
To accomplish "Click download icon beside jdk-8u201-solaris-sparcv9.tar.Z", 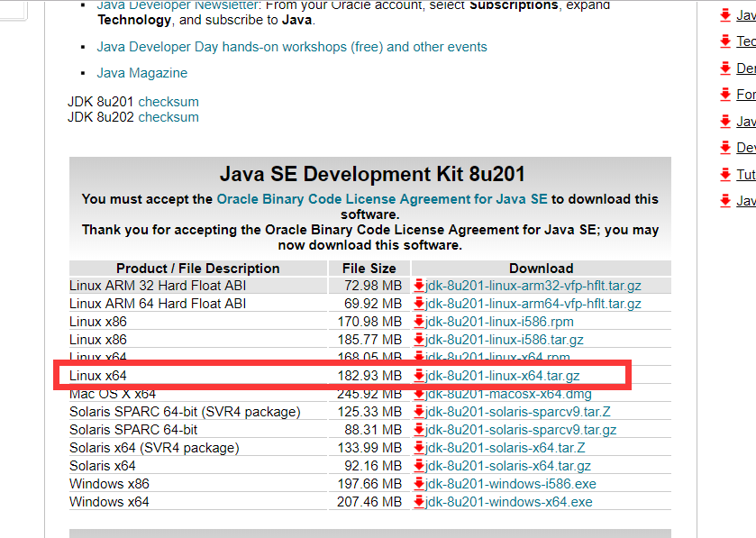I will (418, 412).
